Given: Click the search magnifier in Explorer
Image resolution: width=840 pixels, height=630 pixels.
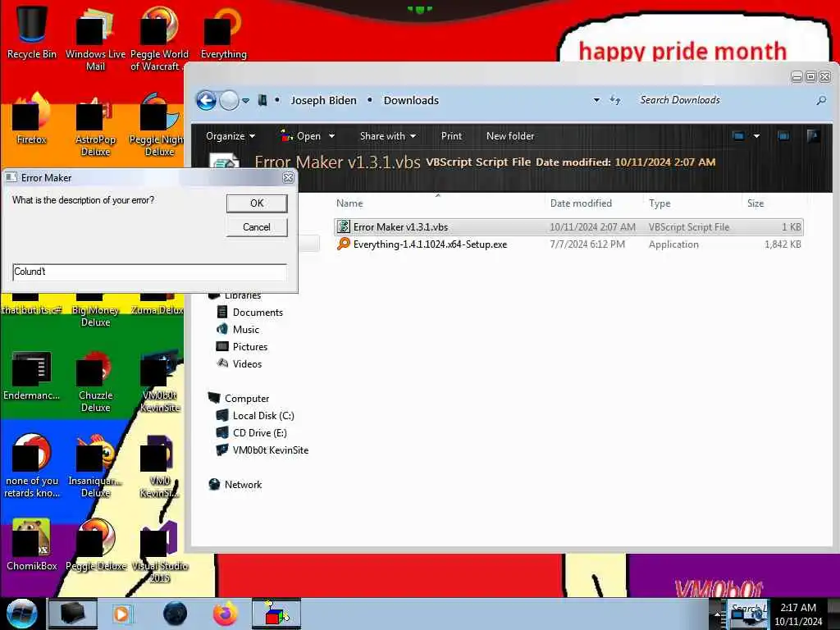Looking at the screenshot, I should point(820,100).
